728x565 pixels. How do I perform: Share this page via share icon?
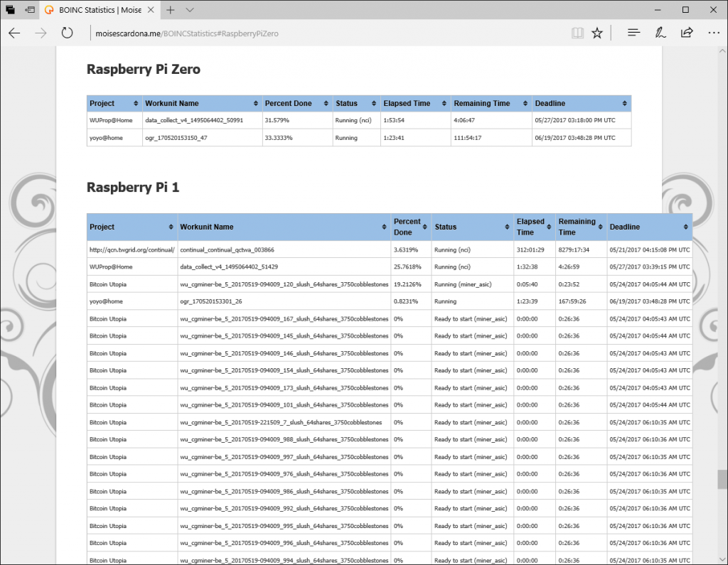tap(687, 33)
